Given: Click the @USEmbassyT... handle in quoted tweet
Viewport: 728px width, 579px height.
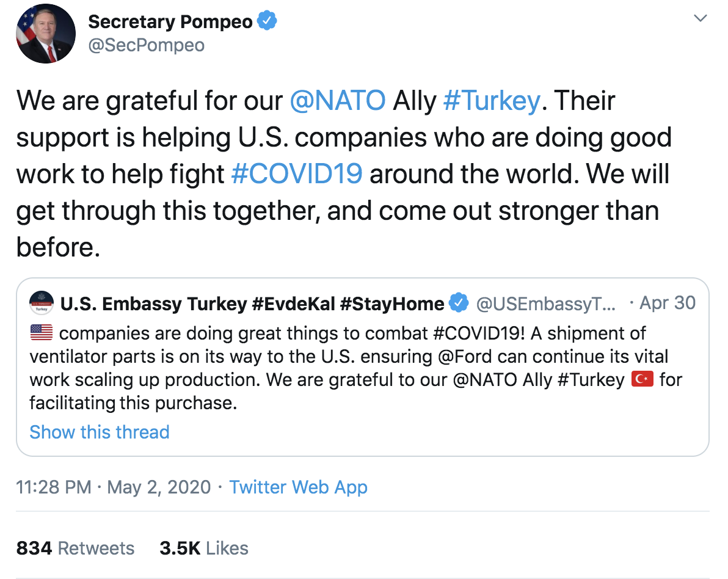Looking at the screenshot, I should (x=547, y=303).
